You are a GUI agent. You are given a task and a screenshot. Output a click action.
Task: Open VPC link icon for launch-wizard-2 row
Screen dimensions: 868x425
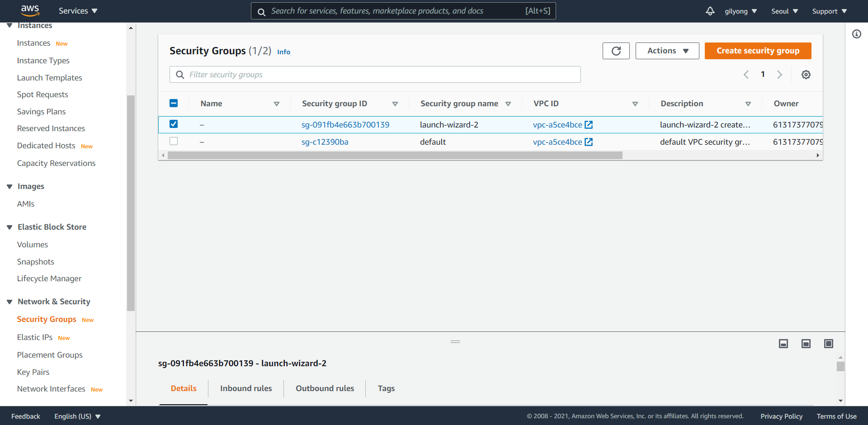[588, 125]
